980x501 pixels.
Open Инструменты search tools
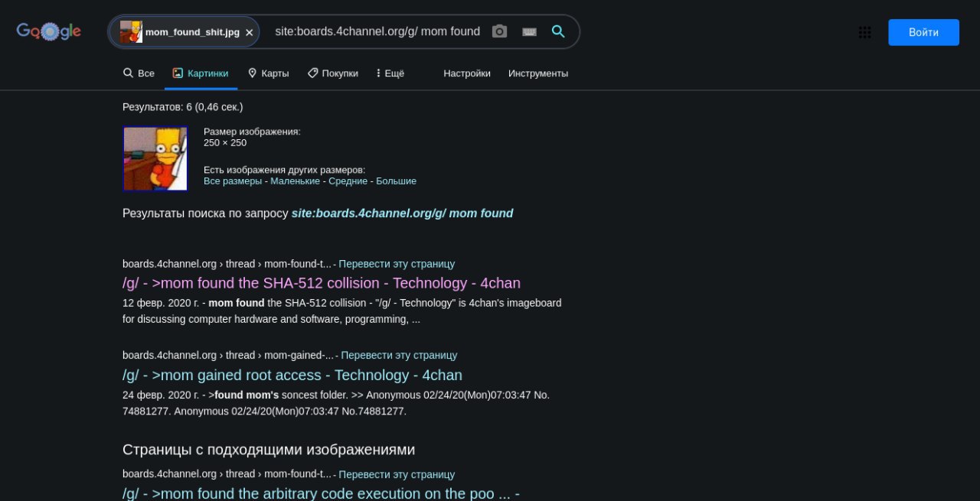[538, 73]
